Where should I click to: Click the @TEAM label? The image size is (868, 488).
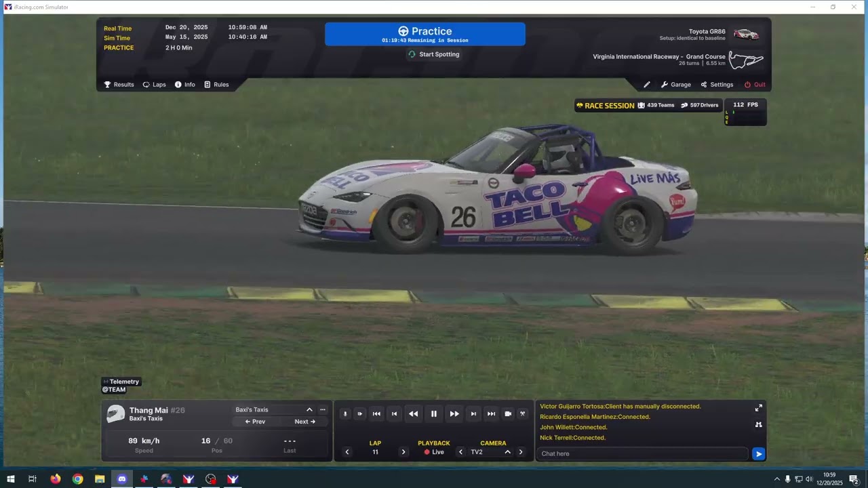114,390
